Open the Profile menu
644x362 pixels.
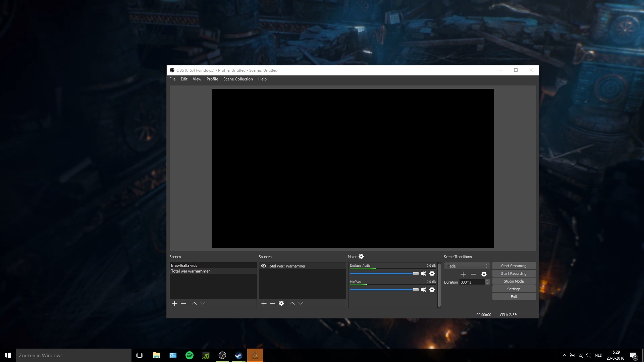coord(212,79)
